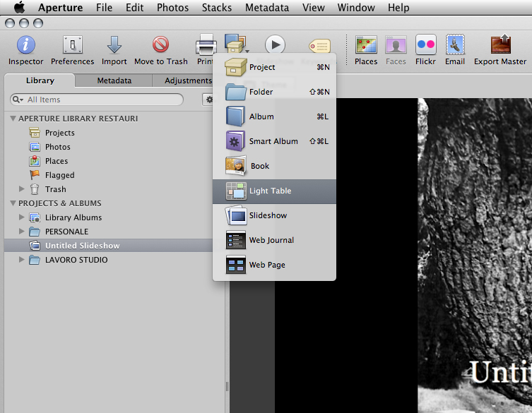Start the slideshow with the play button
532x413 pixels.
click(275, 44)
